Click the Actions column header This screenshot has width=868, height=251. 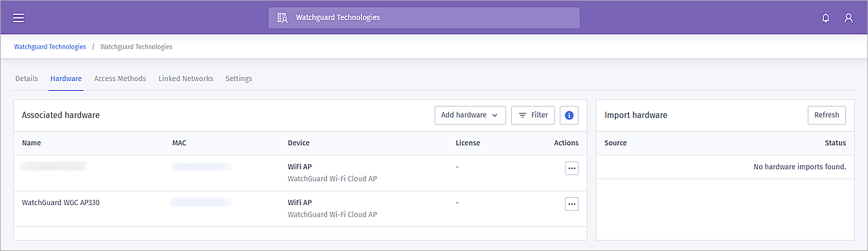point(566,143)
